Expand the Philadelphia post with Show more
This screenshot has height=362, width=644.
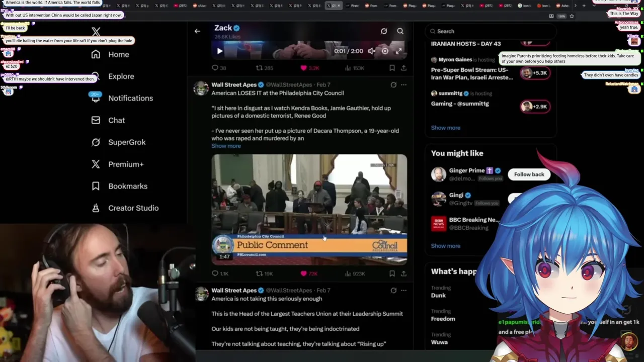click(x=226, y=146)
